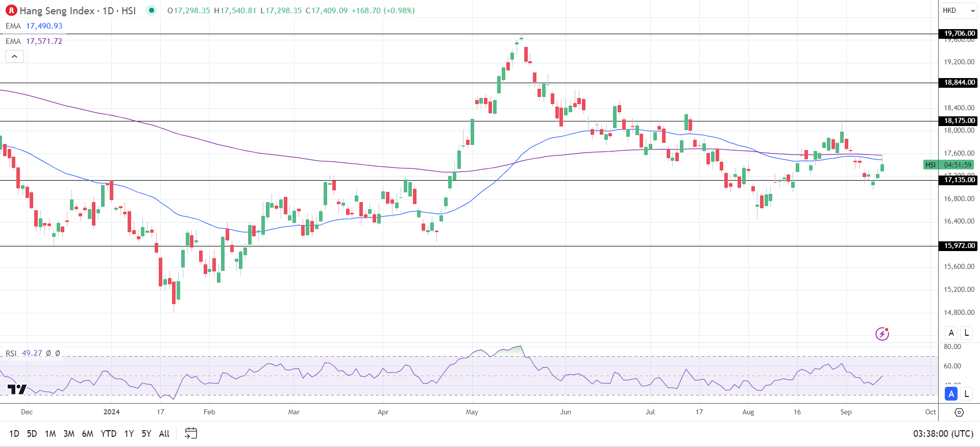Viewport: 980px width, 447px height.
Task: Click the 19,200.00 price scale label
Action: pos(959,62)
